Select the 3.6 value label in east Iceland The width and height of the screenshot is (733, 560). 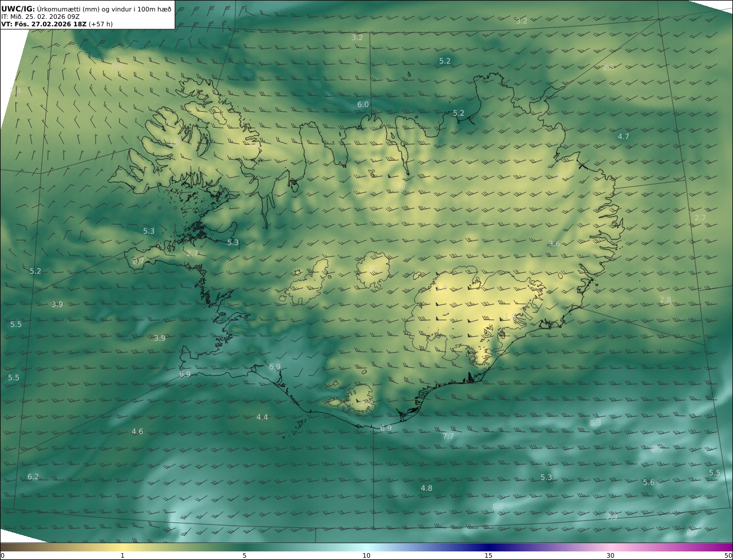[554, 244]
